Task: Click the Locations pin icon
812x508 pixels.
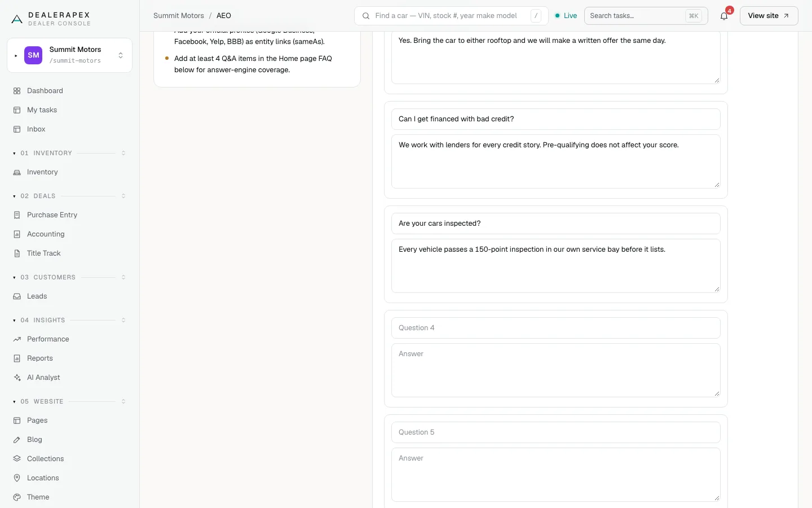Action: [17, 478]
